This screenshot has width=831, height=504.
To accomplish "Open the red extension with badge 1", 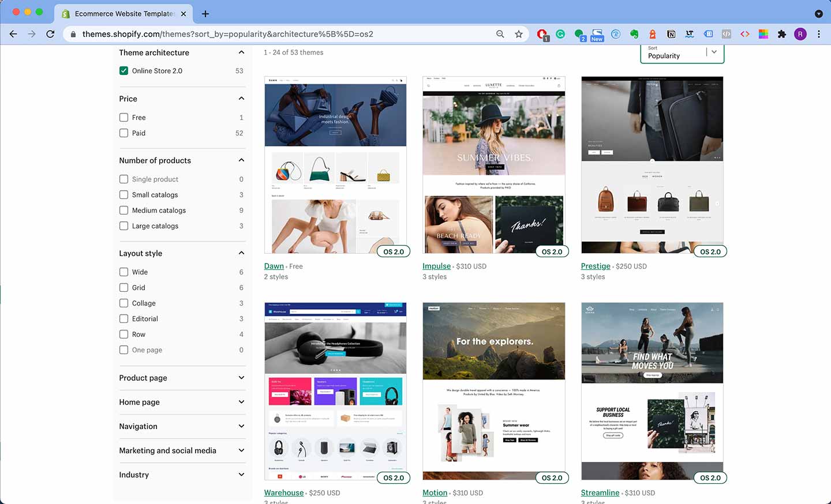I will coord(542,35).
